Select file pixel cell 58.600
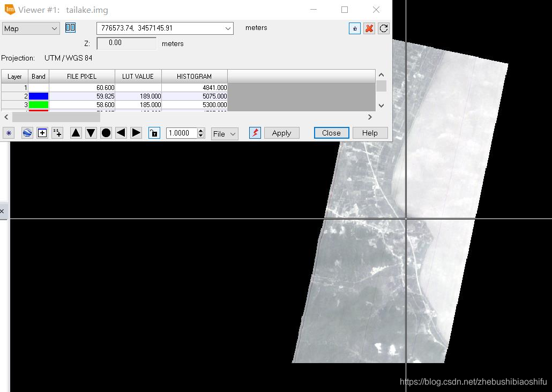This screenshot has width=552, height=392. (x=82, y=105)
